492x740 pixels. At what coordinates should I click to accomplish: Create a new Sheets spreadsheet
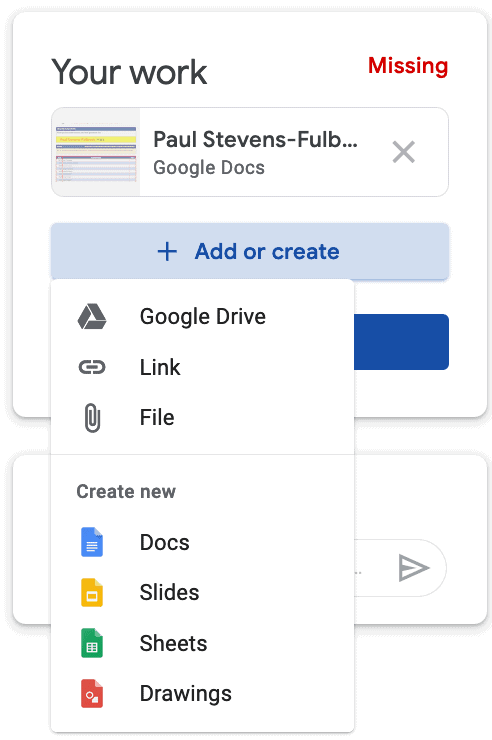point(202,643)
